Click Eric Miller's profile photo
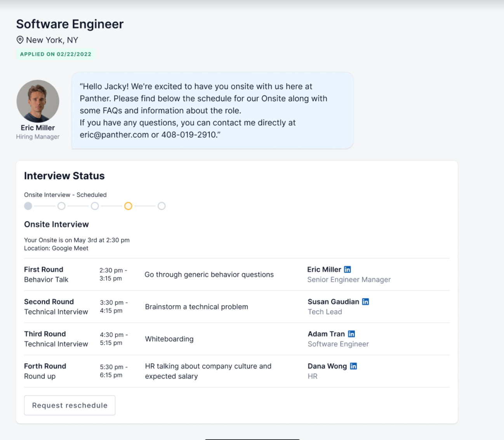This screenshot has height=440, width=504. 38,101
